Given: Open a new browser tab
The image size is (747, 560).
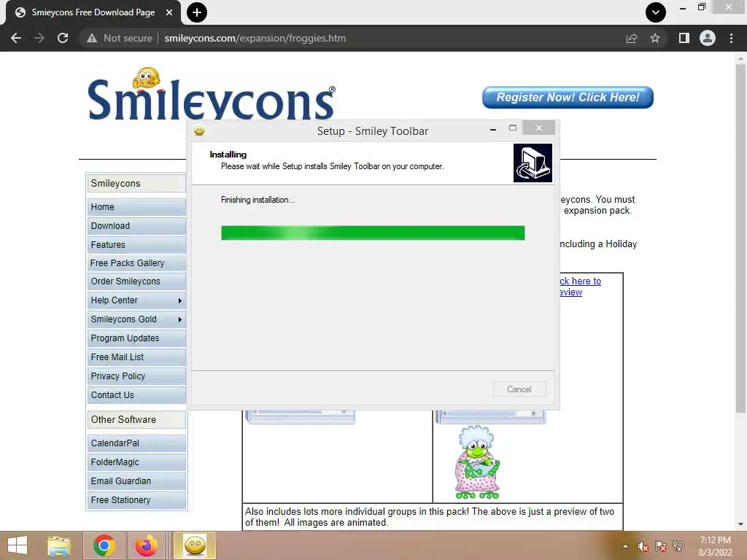Looking at the screenshot, I should pos(197,12).
